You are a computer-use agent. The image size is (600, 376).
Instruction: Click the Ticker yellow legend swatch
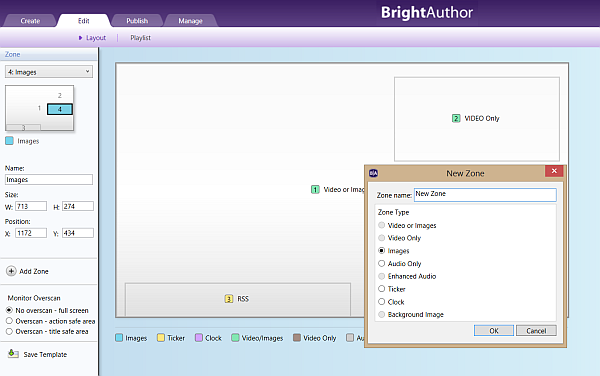[161, 338]
